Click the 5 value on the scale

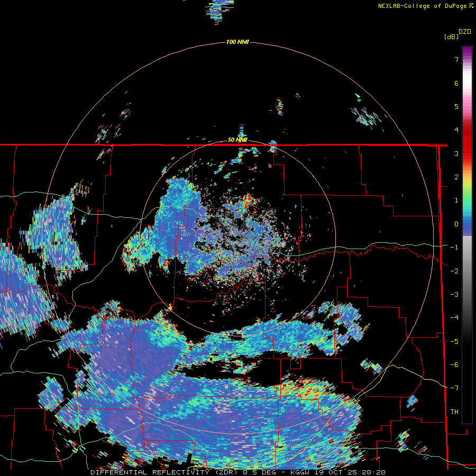456,106
